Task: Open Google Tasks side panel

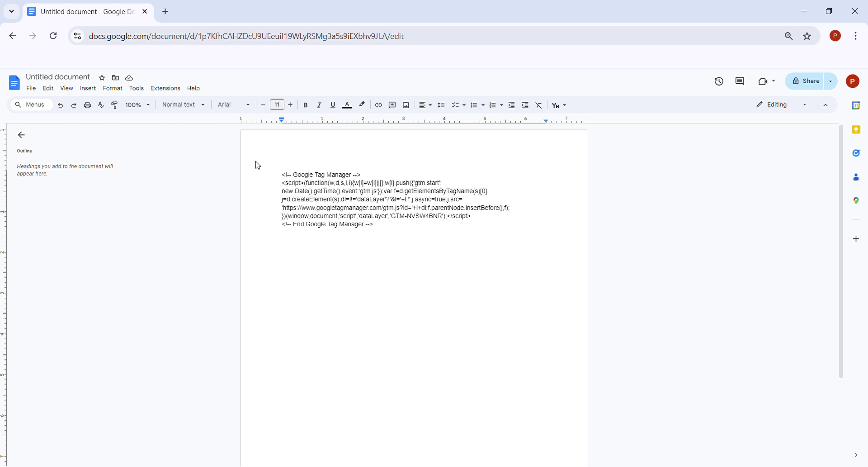Action: pos(856,153)
